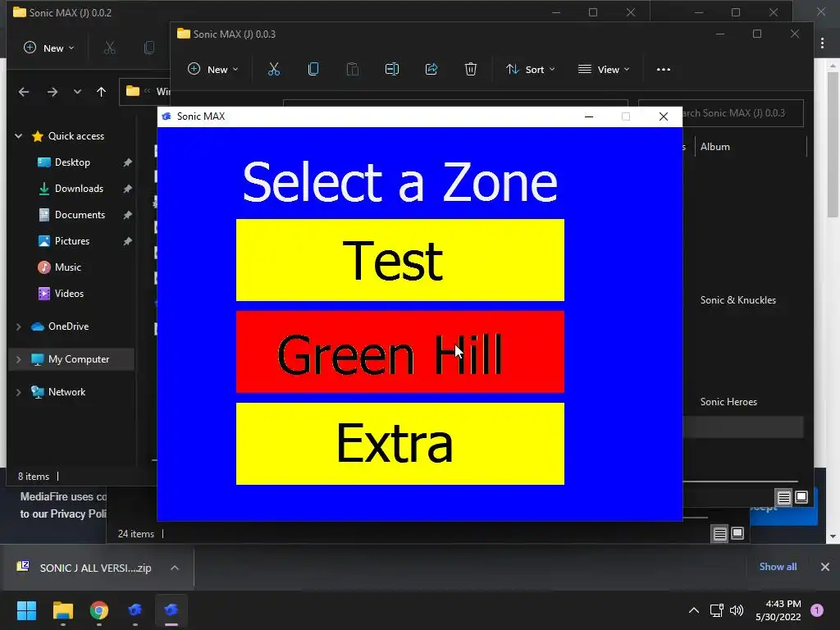Expand My Computer tree node
840x630 pixels.
[x=19, y=359]
